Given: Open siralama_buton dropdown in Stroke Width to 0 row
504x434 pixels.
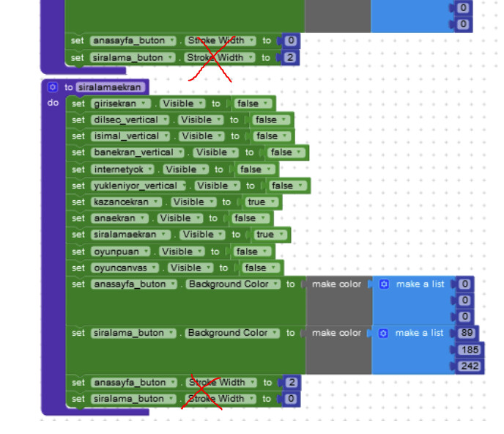Looking at the screenshot, I should tap(133, 399).
